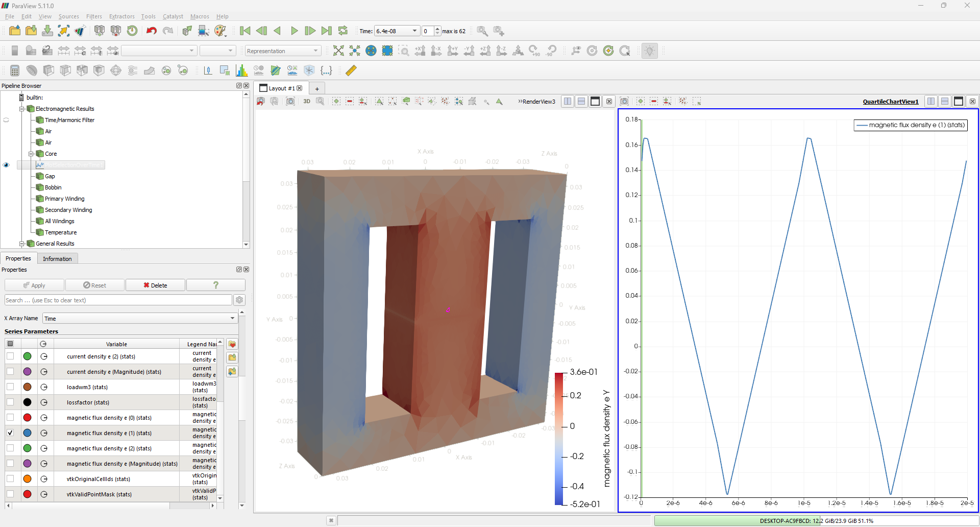Switch to the Information tab

tap(57, 258)
